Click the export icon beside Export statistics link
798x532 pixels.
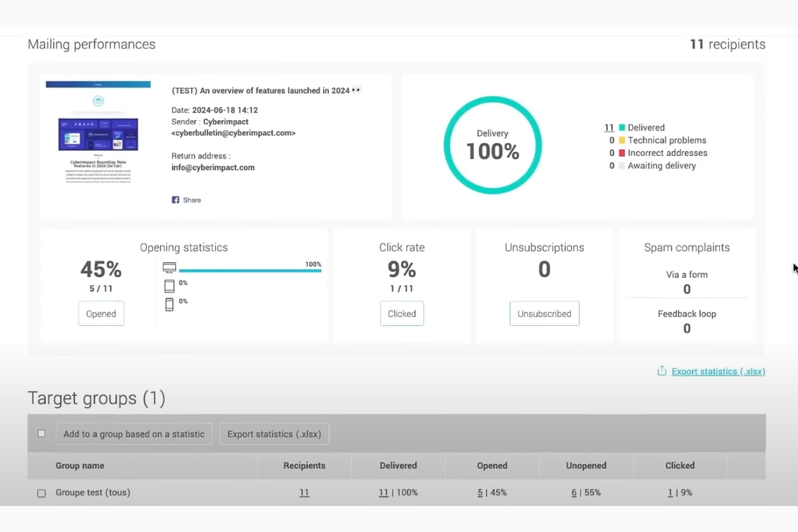(662, 371)
